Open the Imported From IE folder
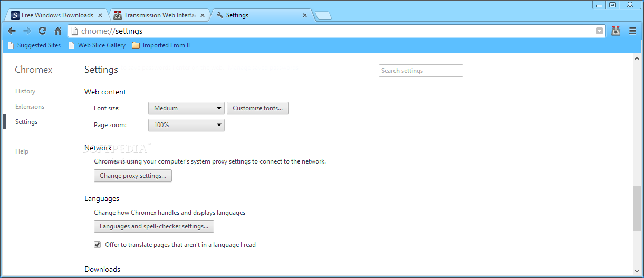This screenshot has height=278, width=644. click(x=162, y=45)
